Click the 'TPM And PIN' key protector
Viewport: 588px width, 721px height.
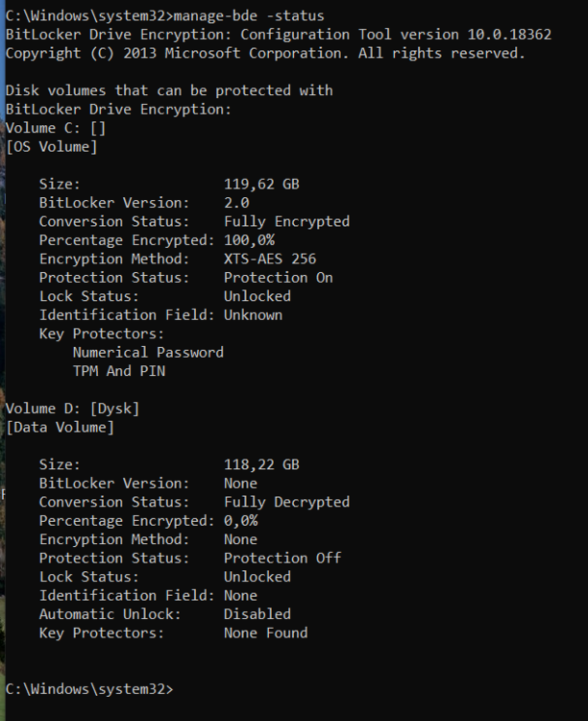[x=119, y=371]
